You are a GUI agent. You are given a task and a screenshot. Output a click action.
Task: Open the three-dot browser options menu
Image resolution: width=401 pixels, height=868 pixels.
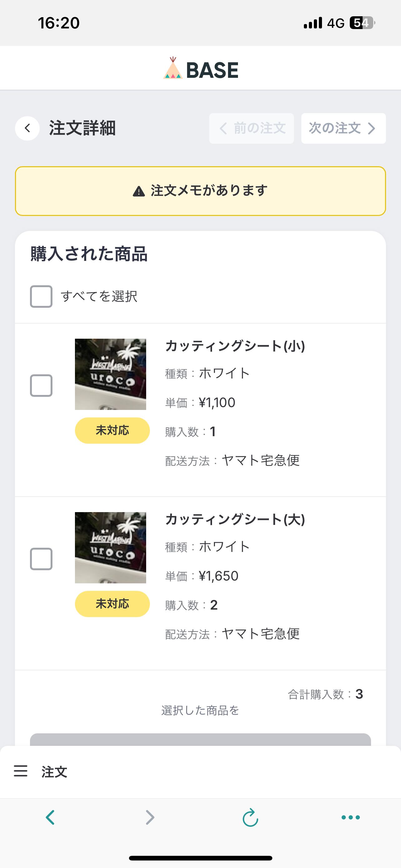tap(350, 817)
